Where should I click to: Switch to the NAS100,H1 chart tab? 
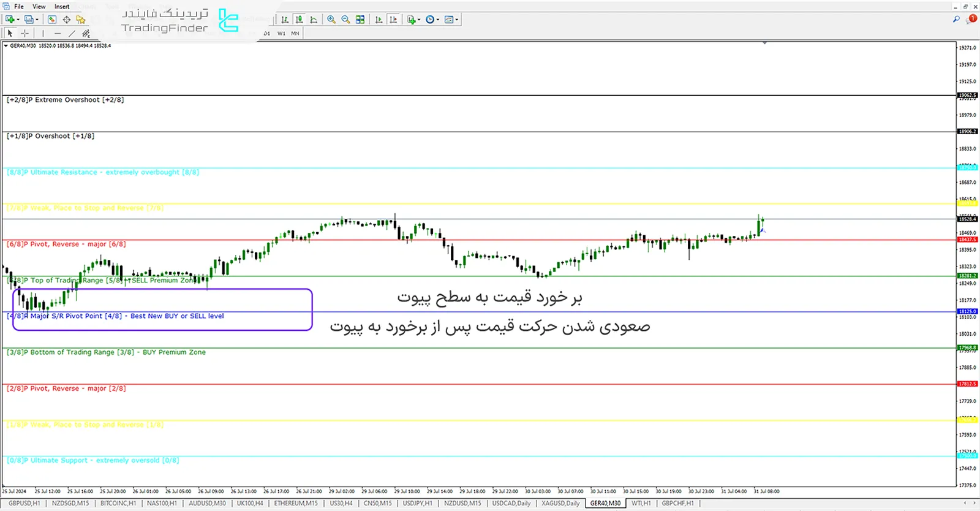[162, 504]
